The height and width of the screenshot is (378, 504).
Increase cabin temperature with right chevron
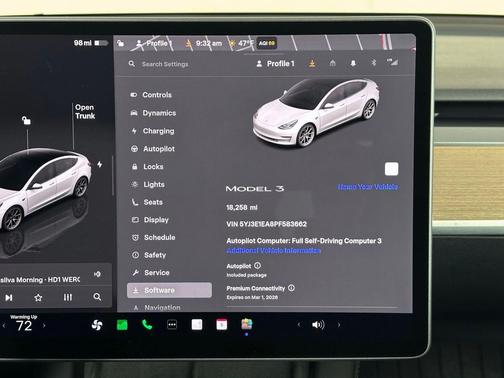click(x=44, y=325)
